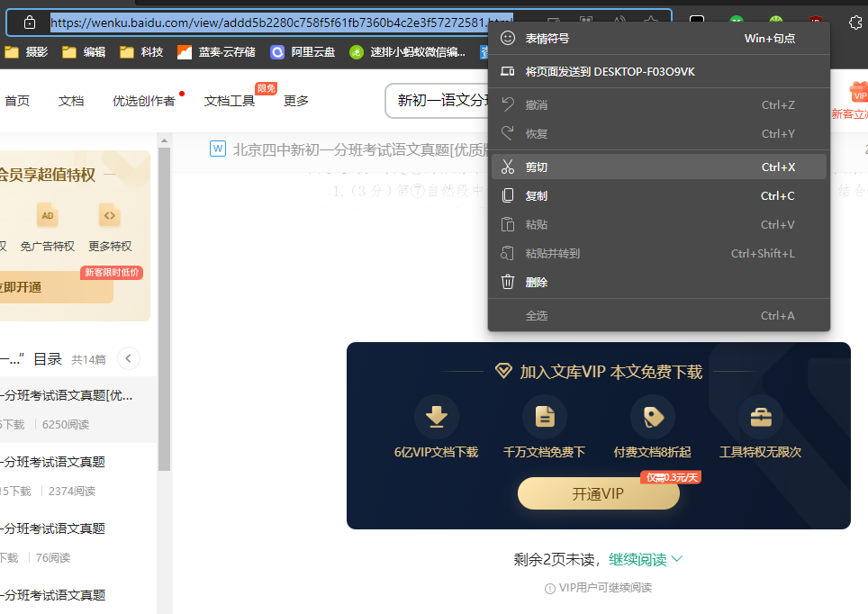868x614 pixels.
Task: Click the diamond icon beside 加入文库VIP
Action: [503, 371]
